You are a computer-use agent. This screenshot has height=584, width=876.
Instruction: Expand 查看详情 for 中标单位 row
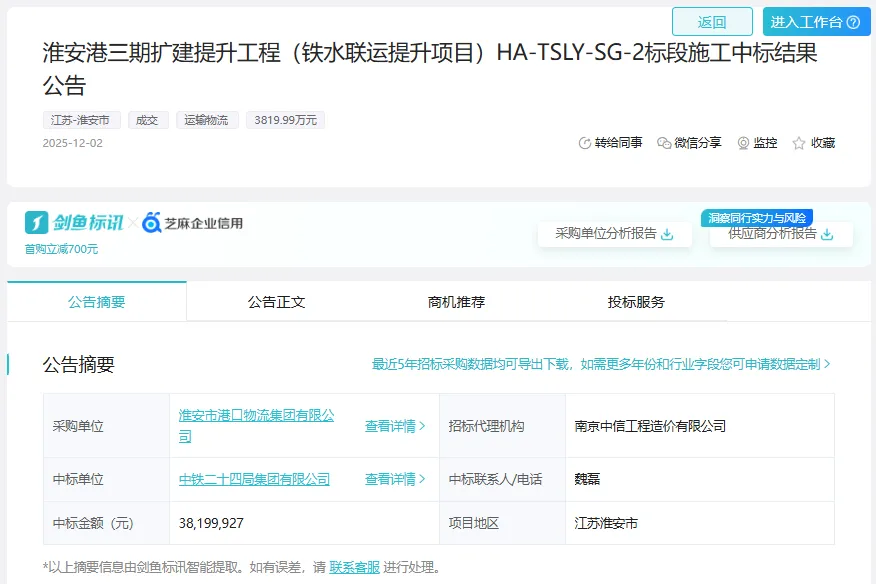[395, 479]
